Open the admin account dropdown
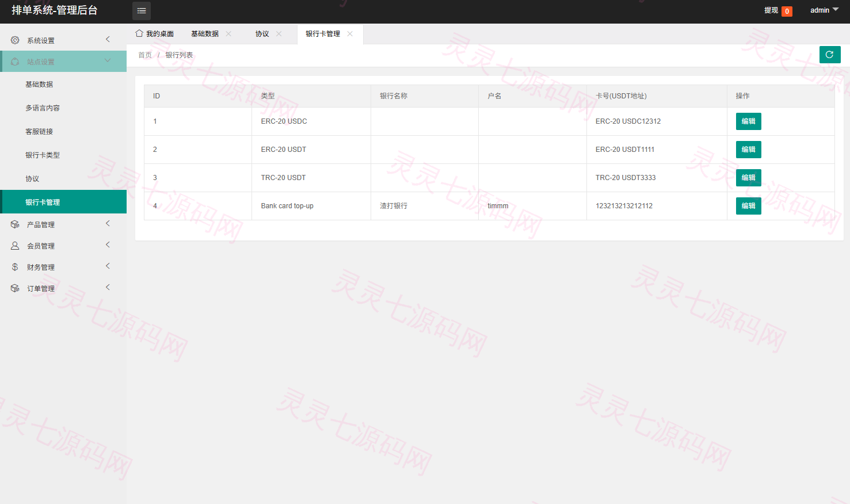This screenshot has height=504, width=850. coord(824,10)
